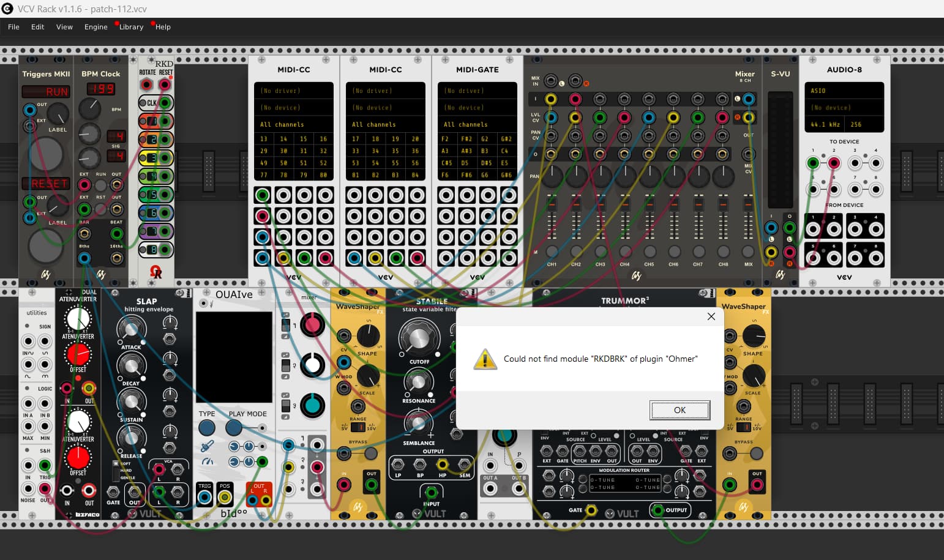Image resolution: width=944 pixels, height=560 pixels.
Task: Mute mixer channel CH5
Action: 650,252
